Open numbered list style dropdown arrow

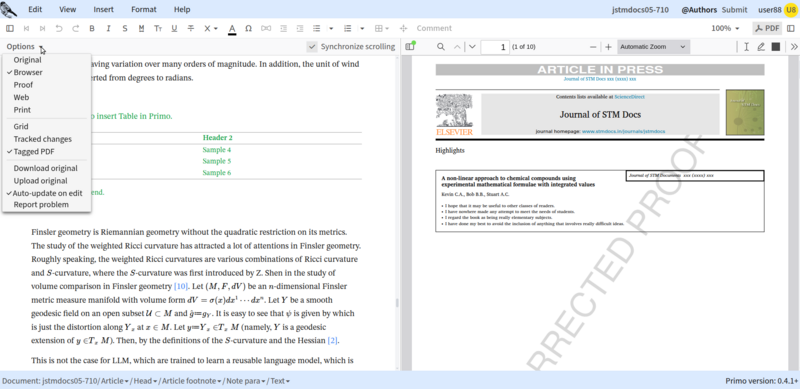click(x=362, y=29)
